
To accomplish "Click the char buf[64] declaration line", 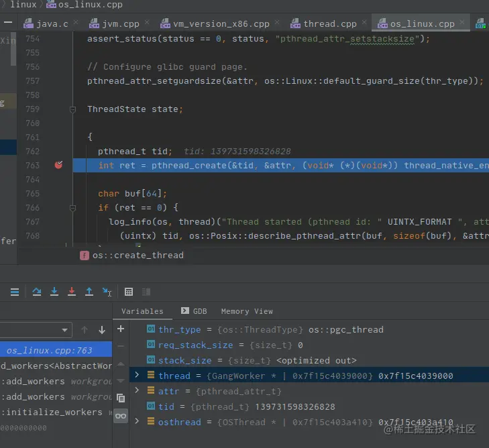I will (133, 194).
